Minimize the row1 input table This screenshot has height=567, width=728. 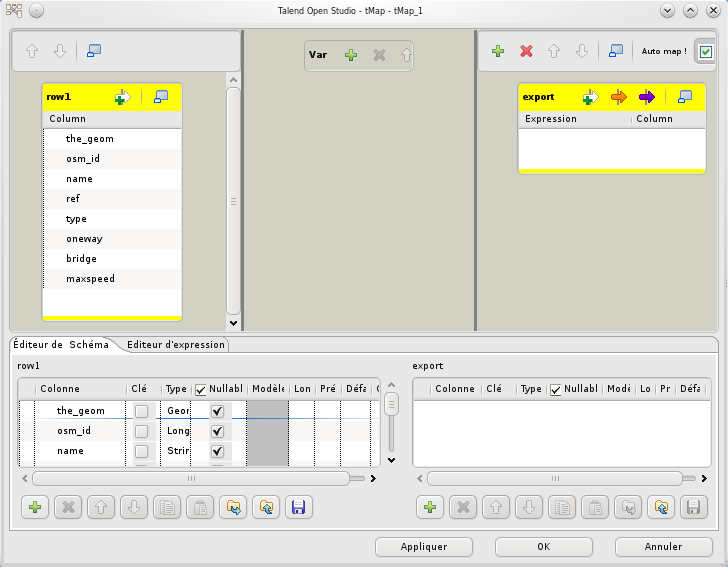(161, 97)
